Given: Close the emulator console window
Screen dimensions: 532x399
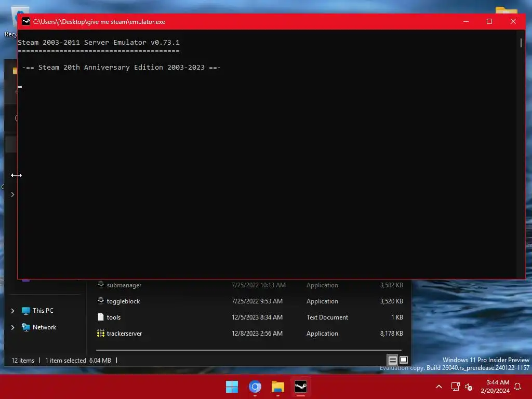Looking at the screenshot, I should tap(513, 21).
